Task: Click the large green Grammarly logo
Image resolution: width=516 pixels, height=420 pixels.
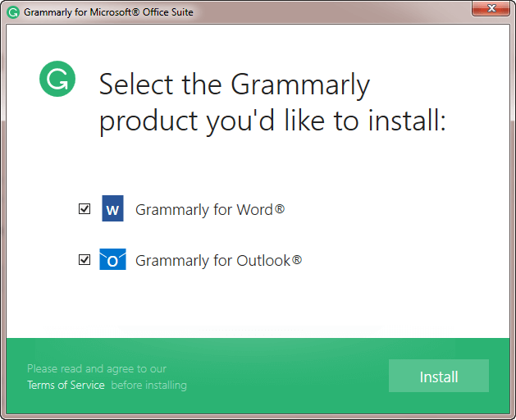Action: coord(57,79)
